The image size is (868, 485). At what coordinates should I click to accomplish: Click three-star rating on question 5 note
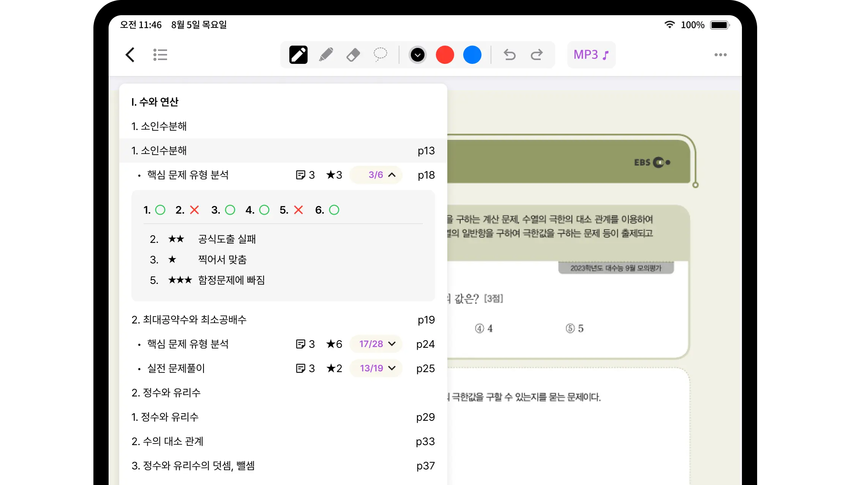pos(180,280)
